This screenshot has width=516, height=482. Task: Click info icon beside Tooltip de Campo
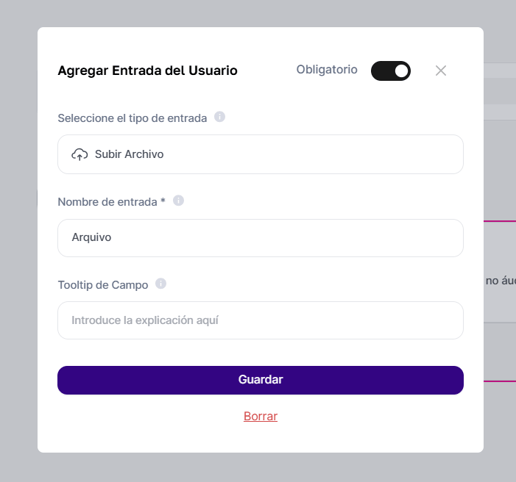[161, 284]
